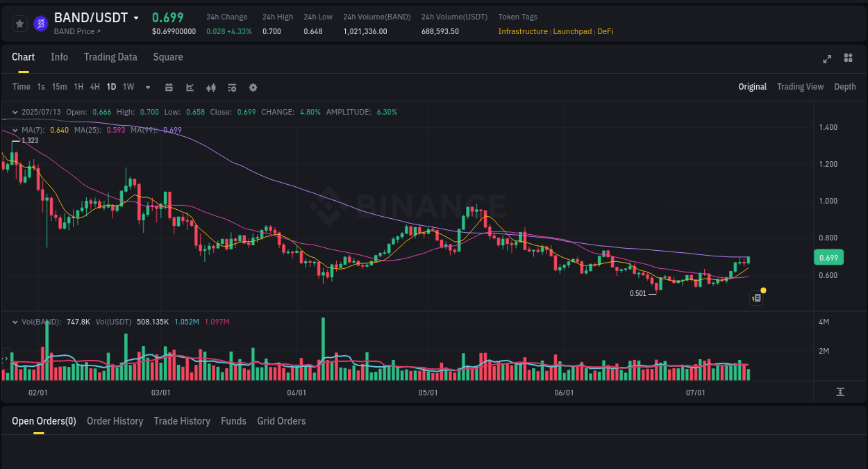The image size is (868, 469).
Task: Open extra timeframes dropdown arrow
Action: pos(147,87)
